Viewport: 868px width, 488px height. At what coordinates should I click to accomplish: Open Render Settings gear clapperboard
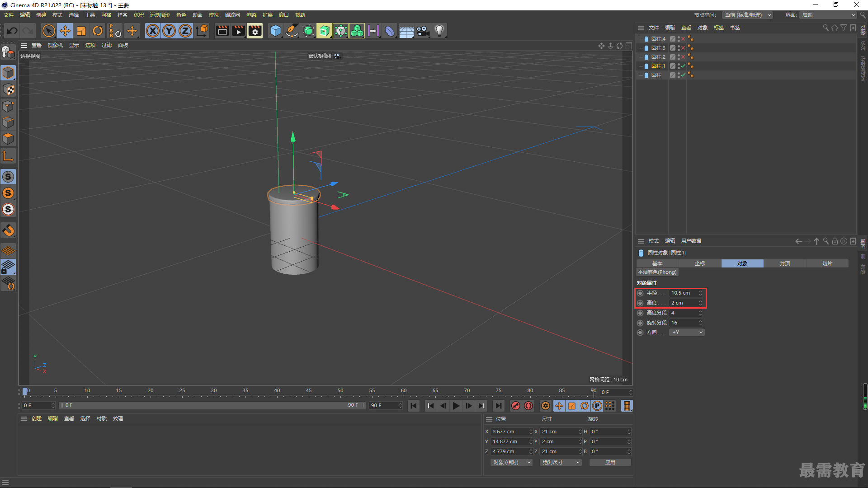255,31
